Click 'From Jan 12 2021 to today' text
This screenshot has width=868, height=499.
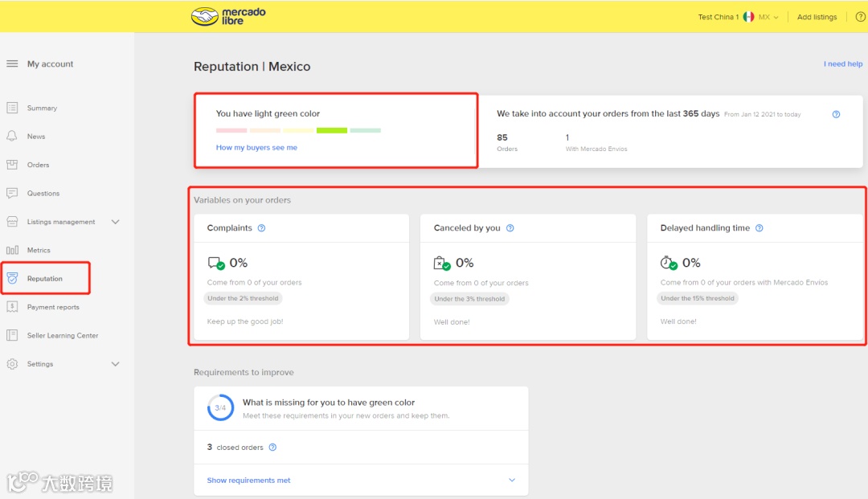coord(762,115)
